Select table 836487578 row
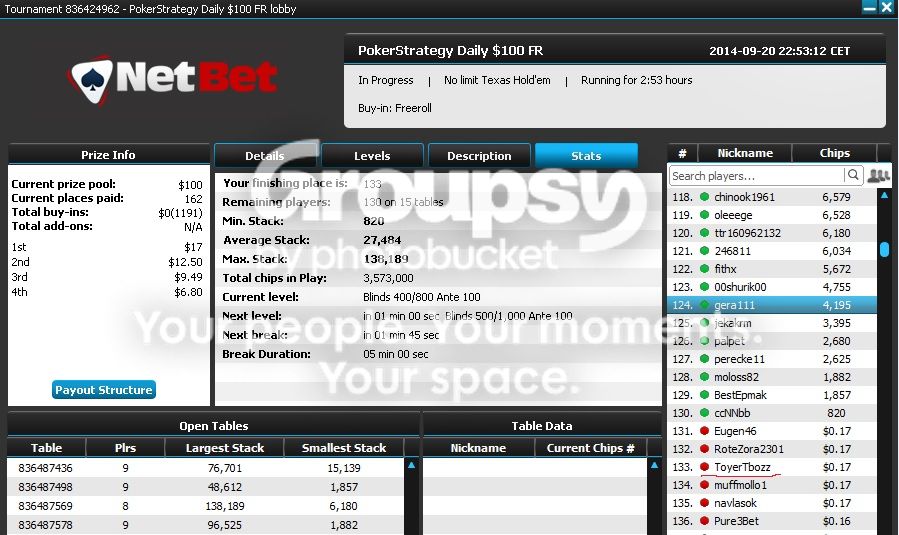 [206, 525]
